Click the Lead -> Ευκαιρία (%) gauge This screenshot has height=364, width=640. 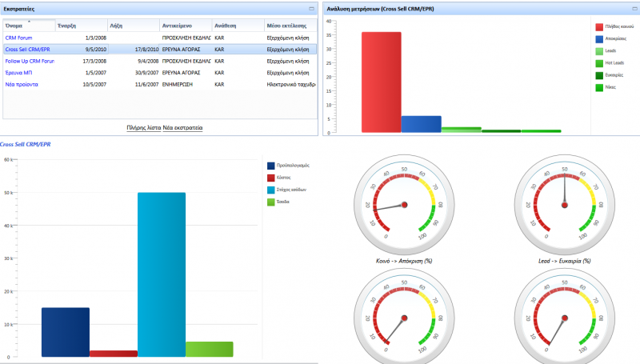tap(565, 205)
